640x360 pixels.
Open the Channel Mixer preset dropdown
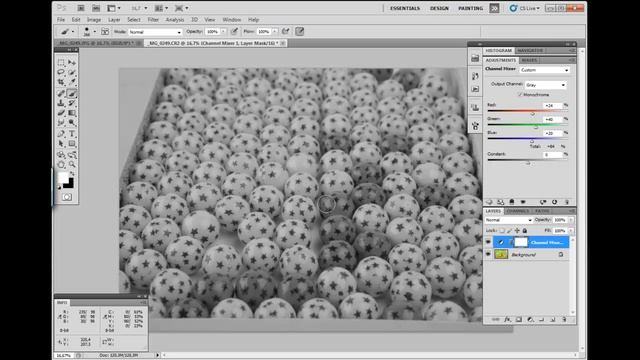click(x=544, y=70)
